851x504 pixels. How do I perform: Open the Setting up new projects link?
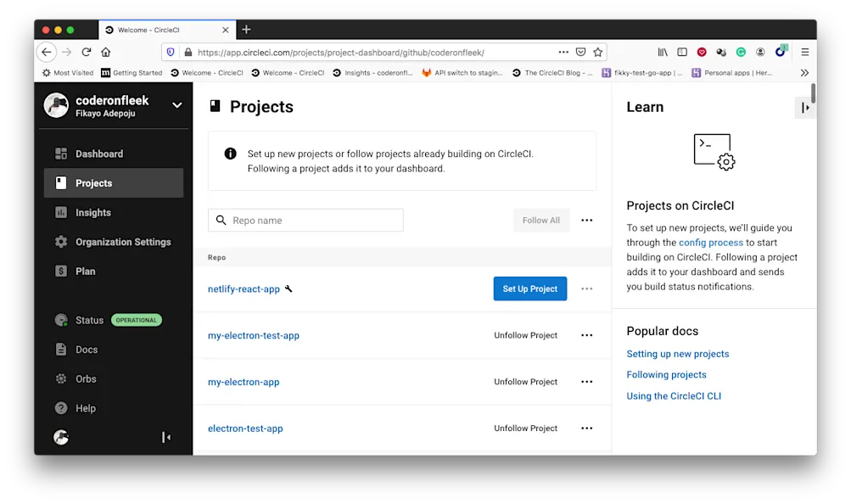pos(677,354)
